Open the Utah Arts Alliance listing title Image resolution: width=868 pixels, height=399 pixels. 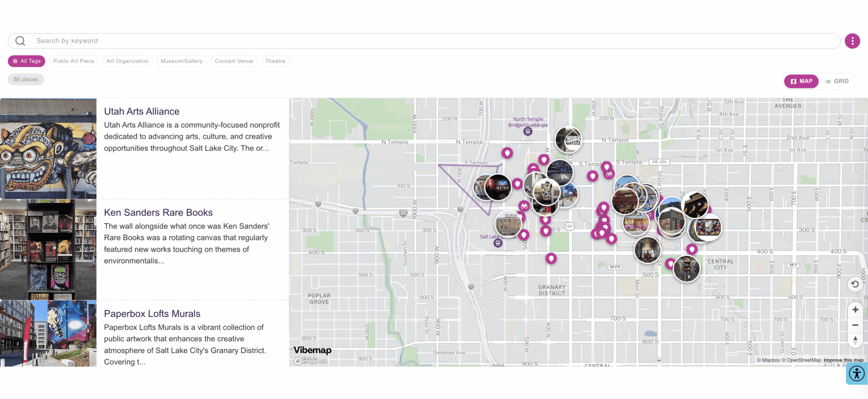pos(141,111)
